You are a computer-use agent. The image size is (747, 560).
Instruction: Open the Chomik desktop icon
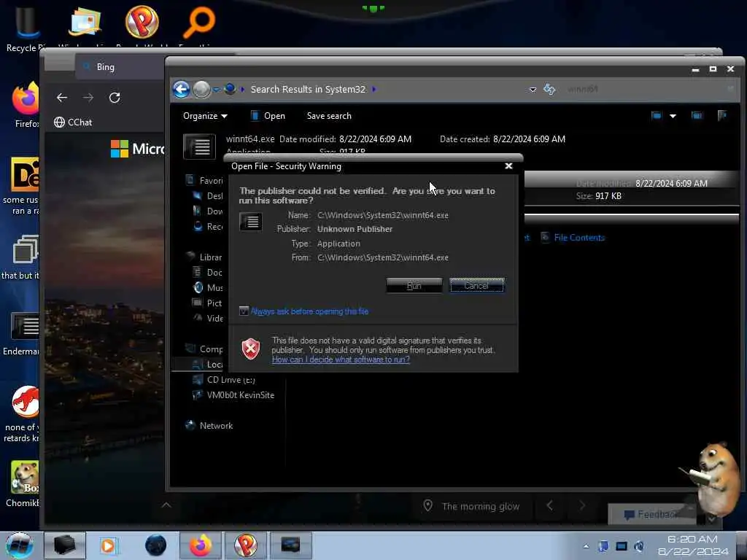23,483
